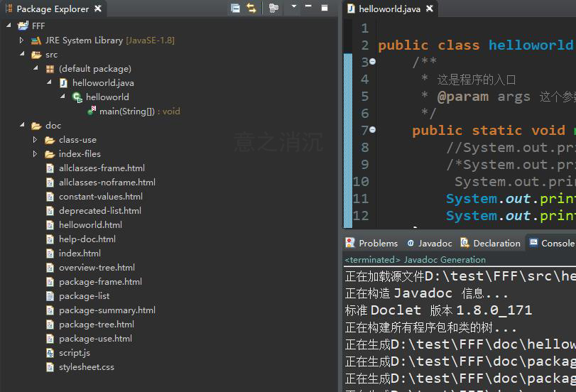Click helloworld.java file icon in tree
The height and width of the screenshot is (392, 576).
pyautogui.click(x=63, y=83)
